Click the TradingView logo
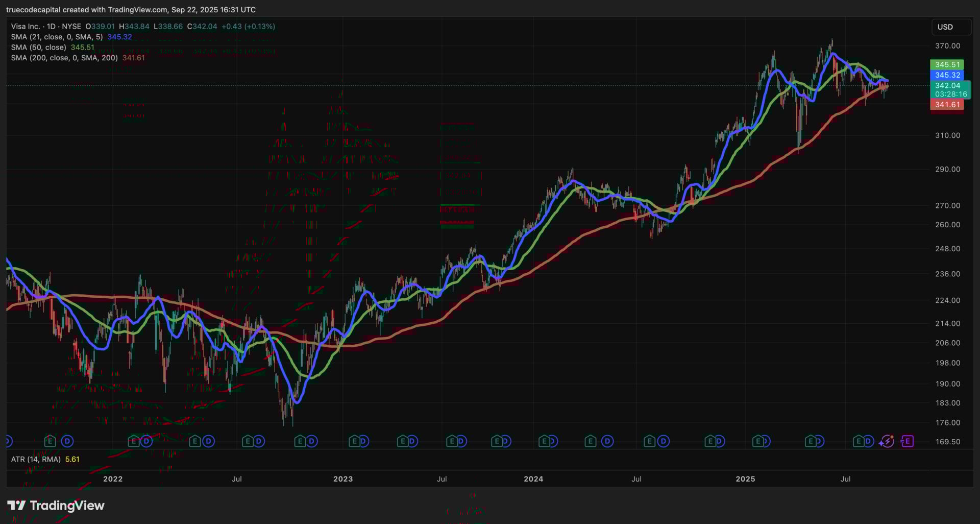Image resolution: width=980 pixels, height=524 pixels. 56,506
